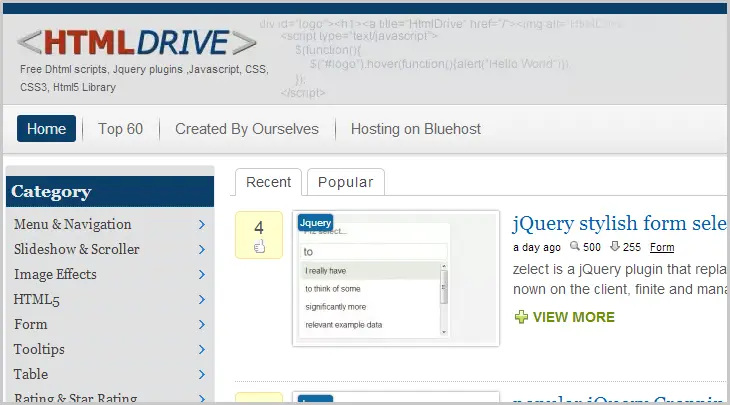Click chevron next to HTML5

[x=202, y=299]
